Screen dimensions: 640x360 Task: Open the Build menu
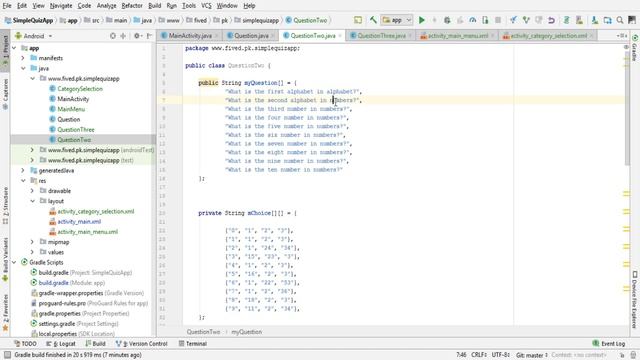pyautogui.click(x=154, y=6)
